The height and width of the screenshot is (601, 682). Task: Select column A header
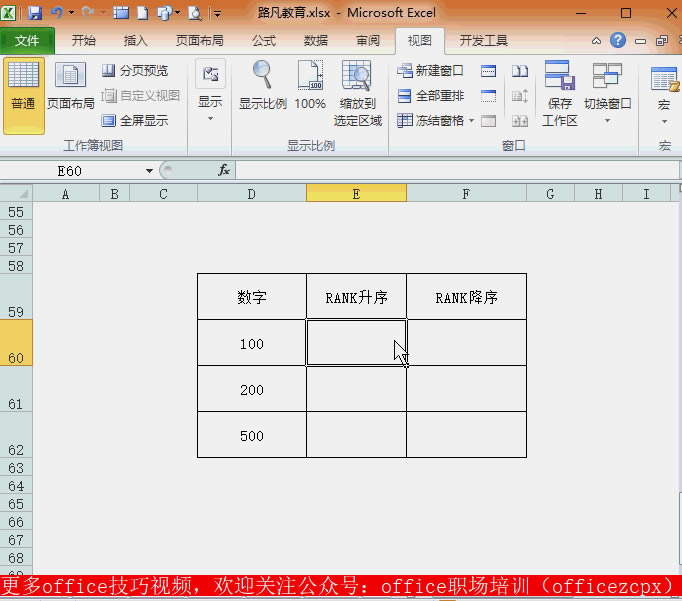click(x=66, y=194)
